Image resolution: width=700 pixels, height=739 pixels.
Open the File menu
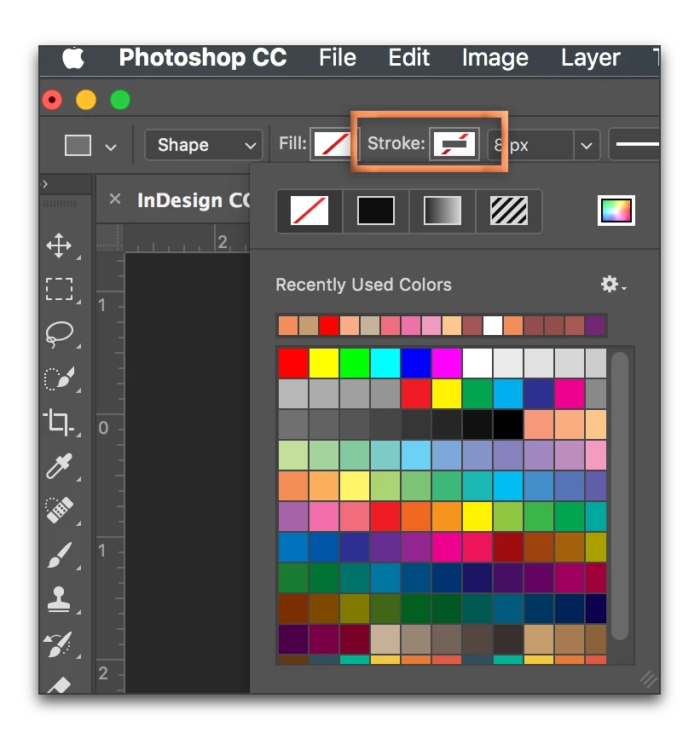click(338, 57)
